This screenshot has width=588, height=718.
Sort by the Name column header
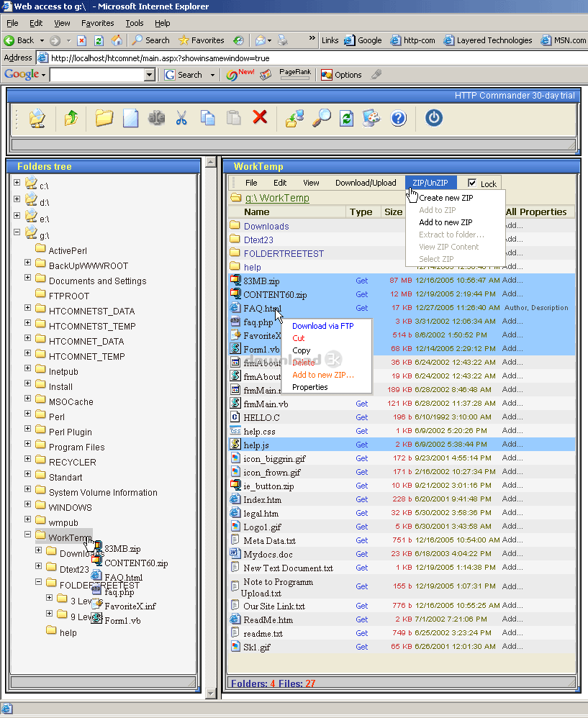[256, 212]
